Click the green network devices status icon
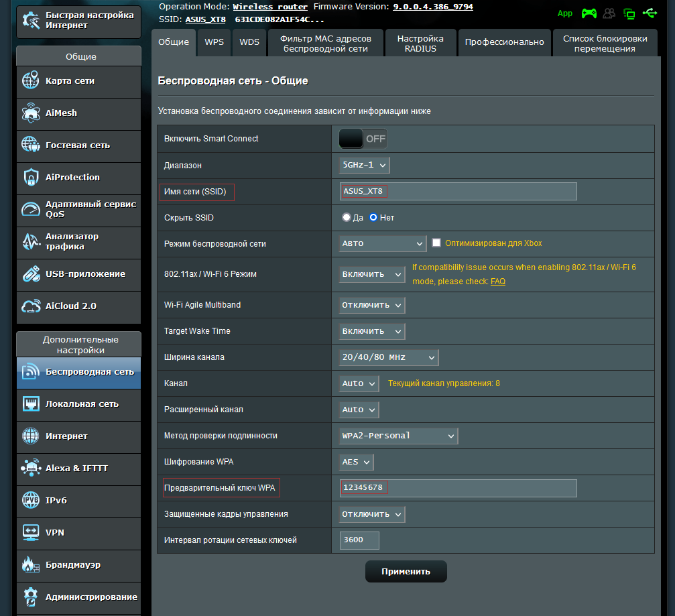This screenshot has height=616, width=675. 629,14
